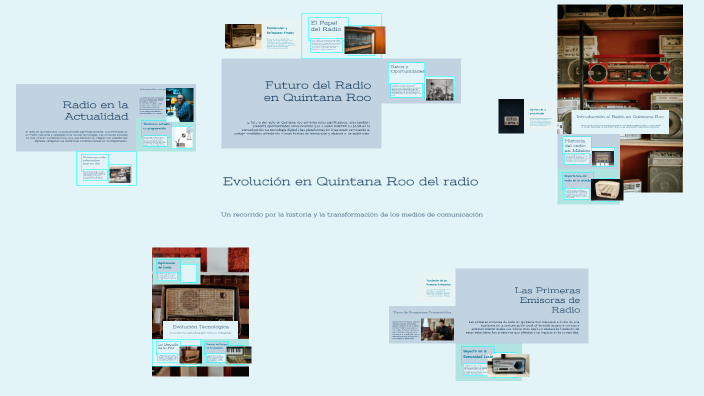Click the studio console photo below 'Radio en la Actualidad'
Image resolution: width=704 pixels, height=396 pixels.
point(120,174)
